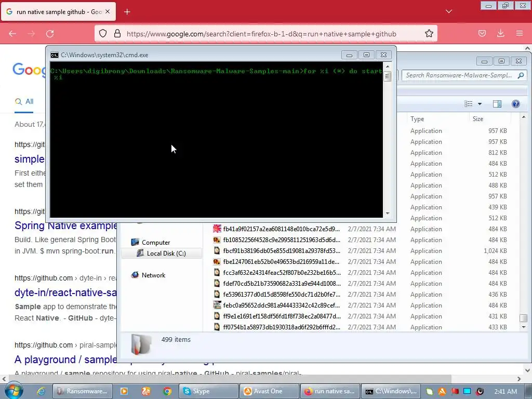Click the padlock site info icon
The height and width of the screenshot is (399, 532).
click(x=117, y=33)
